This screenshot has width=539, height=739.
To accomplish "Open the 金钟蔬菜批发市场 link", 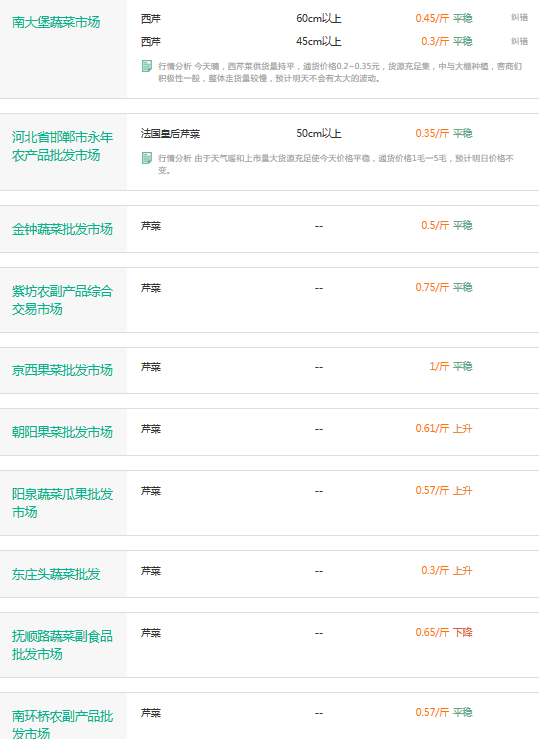I will (x=62, y=229).
